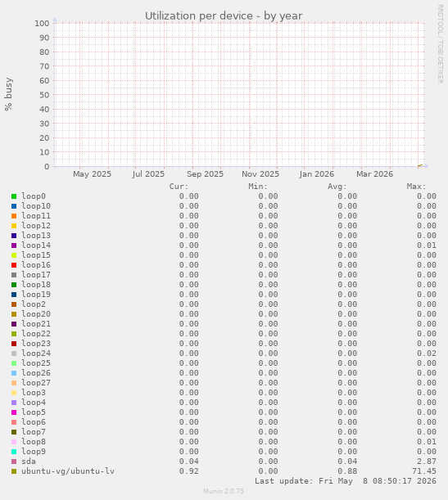Select the loop19 legend label

coord(36,295)
